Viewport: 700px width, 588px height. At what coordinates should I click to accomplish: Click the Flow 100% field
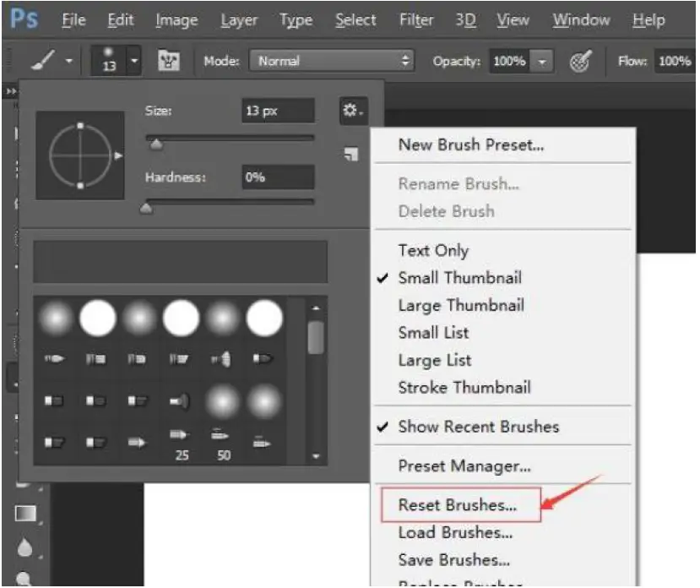675,61
